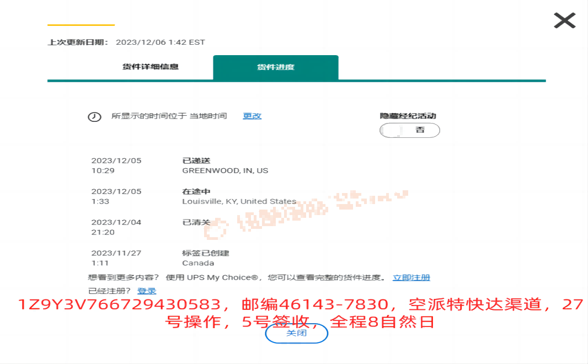Select the 已递送 status entry
The image size is (588, 364).
[x=196, y=161]
